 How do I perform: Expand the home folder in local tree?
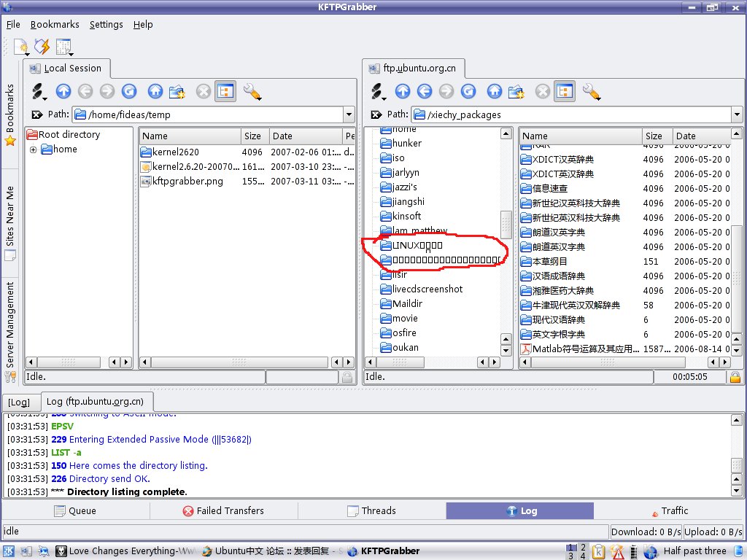point(34,149)
